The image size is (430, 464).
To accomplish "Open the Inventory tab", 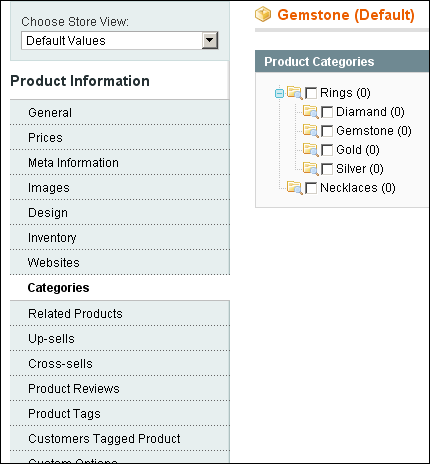I will [x=120, y=238].
